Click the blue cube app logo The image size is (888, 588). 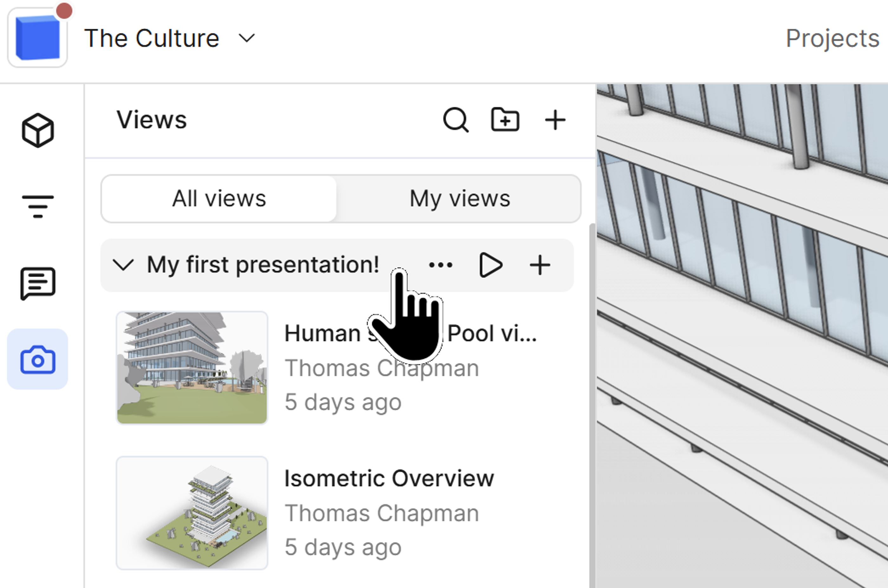pyautogui.click(x=37, y=37)
